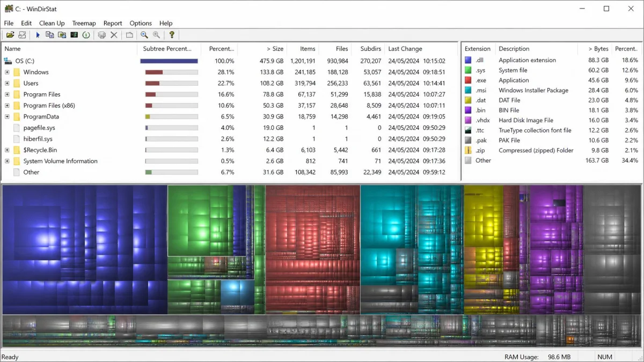This screenshot has width=644, height=362.
Task: Sort by the Items column header
Action: tap(303, 49)
